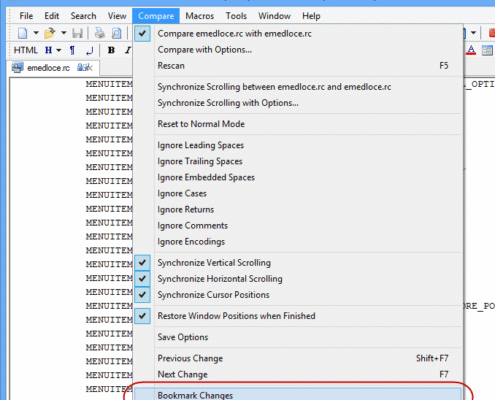The height and width of the screenshot is (400, 495).
Task: Click the Print icon
Action: pos(100,33)
